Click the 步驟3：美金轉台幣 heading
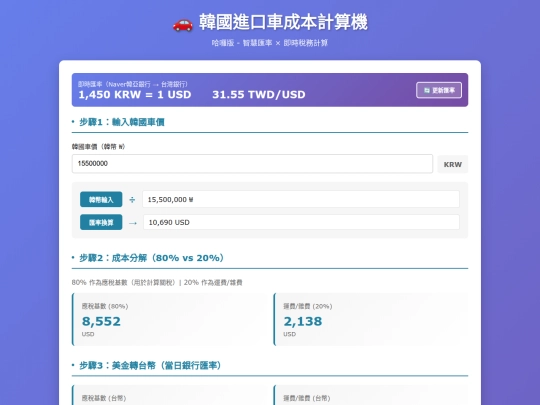 (x=150, y=365)
